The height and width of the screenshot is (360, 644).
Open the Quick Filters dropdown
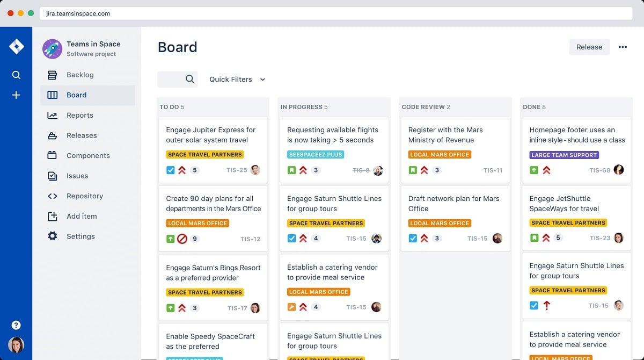coord(230,79)
